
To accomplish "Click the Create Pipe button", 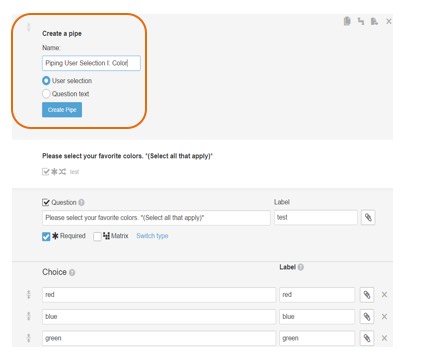I will coord(62,110).
